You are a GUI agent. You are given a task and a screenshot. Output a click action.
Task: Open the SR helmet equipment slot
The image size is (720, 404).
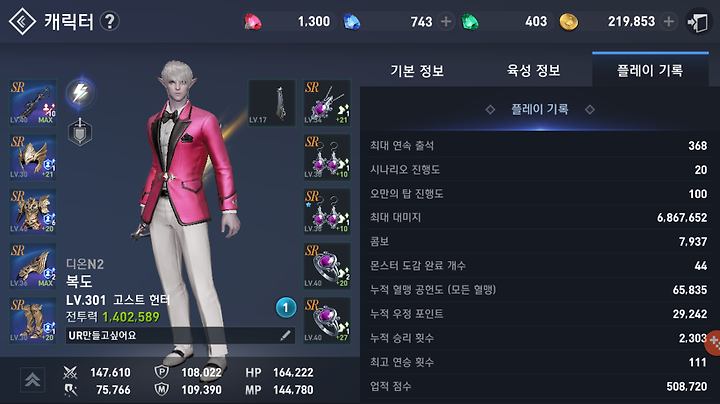tap(33, 157)
